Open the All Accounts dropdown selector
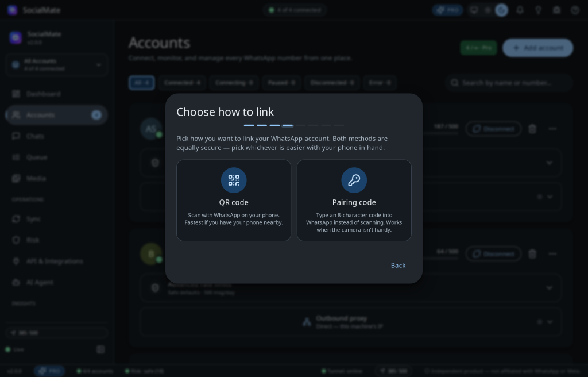This screenshot has height=377, width=588. click(x=57, y=65)
